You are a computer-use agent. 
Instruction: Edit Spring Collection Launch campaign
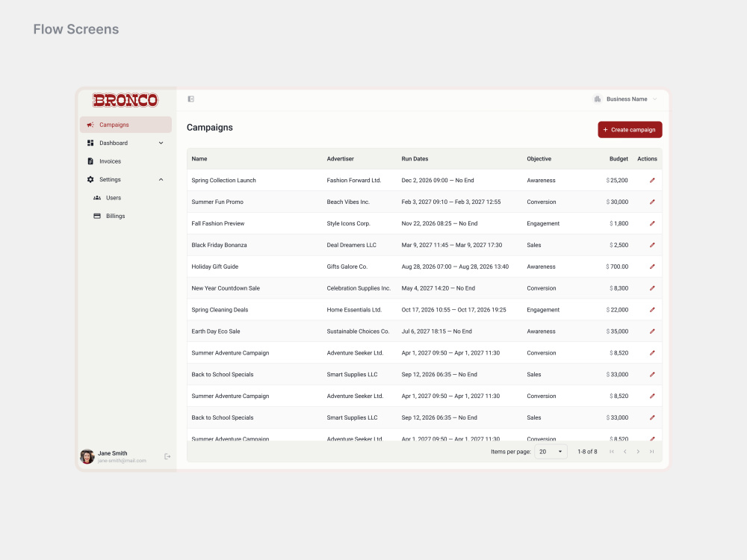point(652,181)
